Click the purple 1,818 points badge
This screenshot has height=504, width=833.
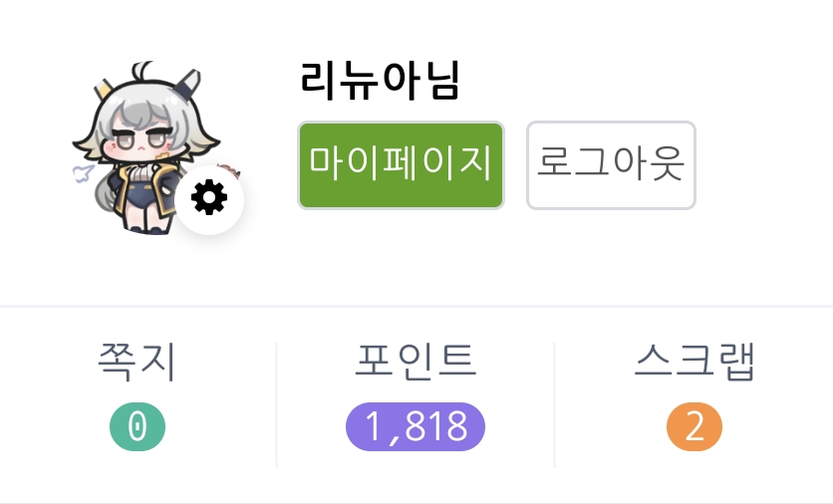[416, 426]
